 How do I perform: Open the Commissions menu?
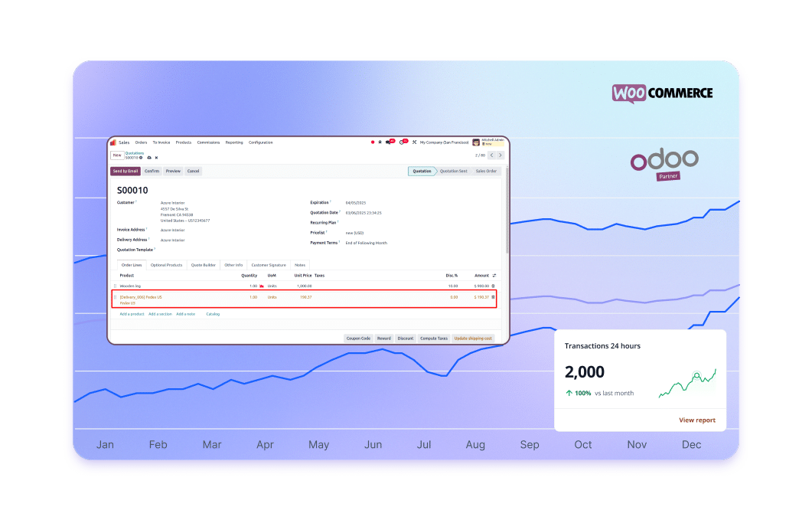[208, 142]
